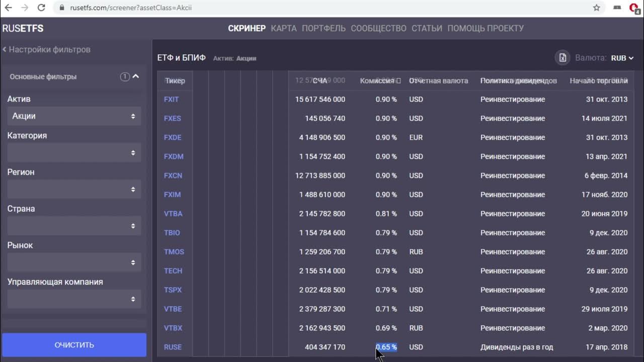The width and height of the screenshot is (644, 362).
Task: Click the RUSETFS logo
Action: [x=23, y=28]
